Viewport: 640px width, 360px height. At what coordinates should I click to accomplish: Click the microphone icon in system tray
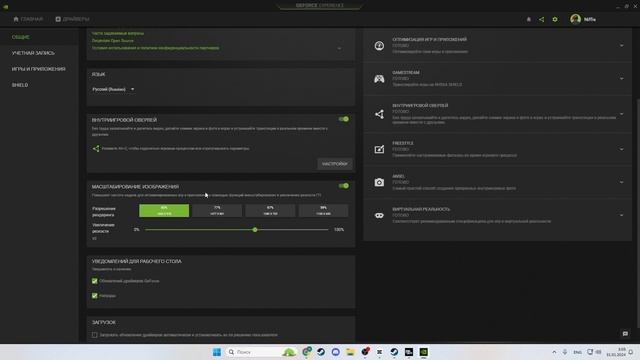click(565, 352)
